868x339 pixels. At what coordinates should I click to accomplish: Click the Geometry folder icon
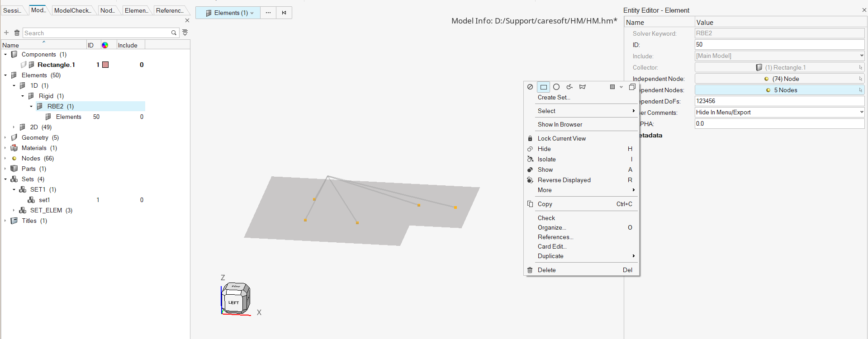pos(14,137)
